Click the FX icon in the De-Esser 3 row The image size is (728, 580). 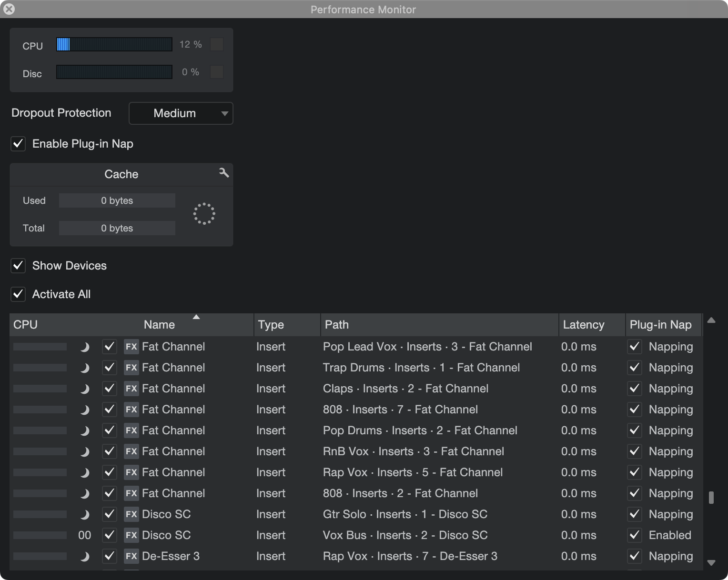pos(131,556)
